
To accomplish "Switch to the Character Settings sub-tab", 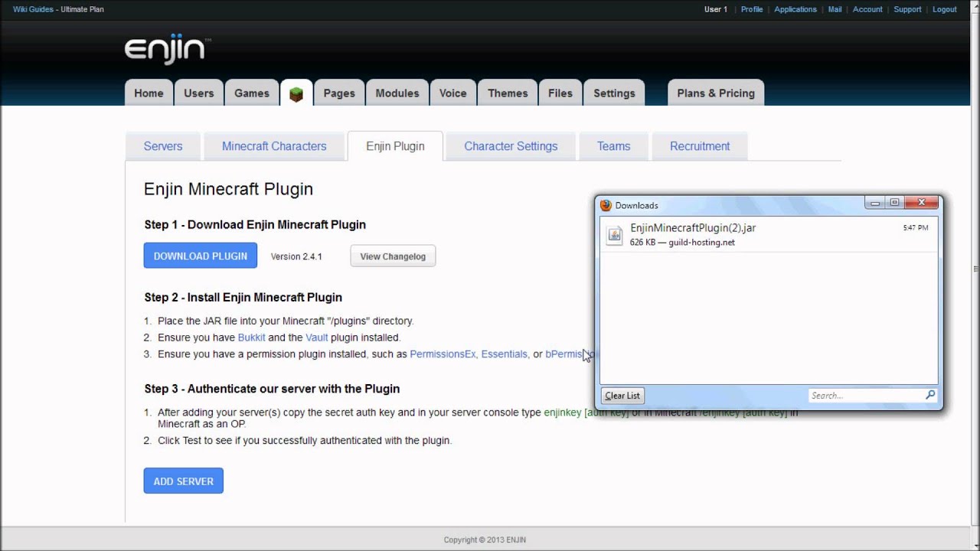I will 511,146.
